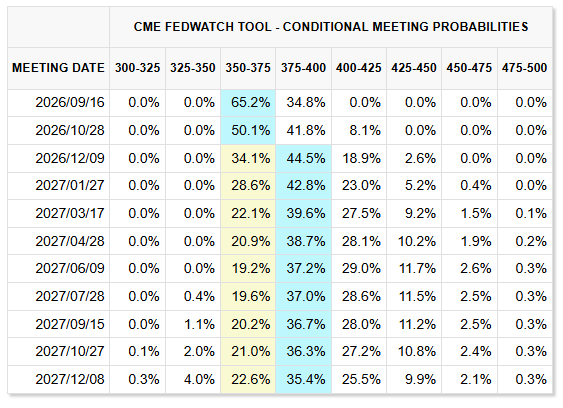This screenshot has height=408, width=563.
Task: Click the 475-500 column header
Action: (x=525, y=68)
